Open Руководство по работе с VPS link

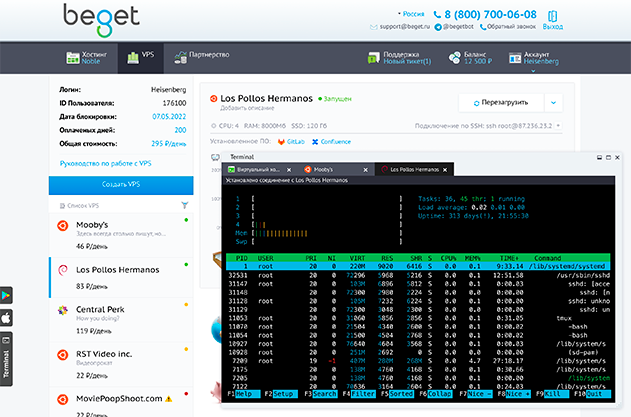(x=105, y=163)
